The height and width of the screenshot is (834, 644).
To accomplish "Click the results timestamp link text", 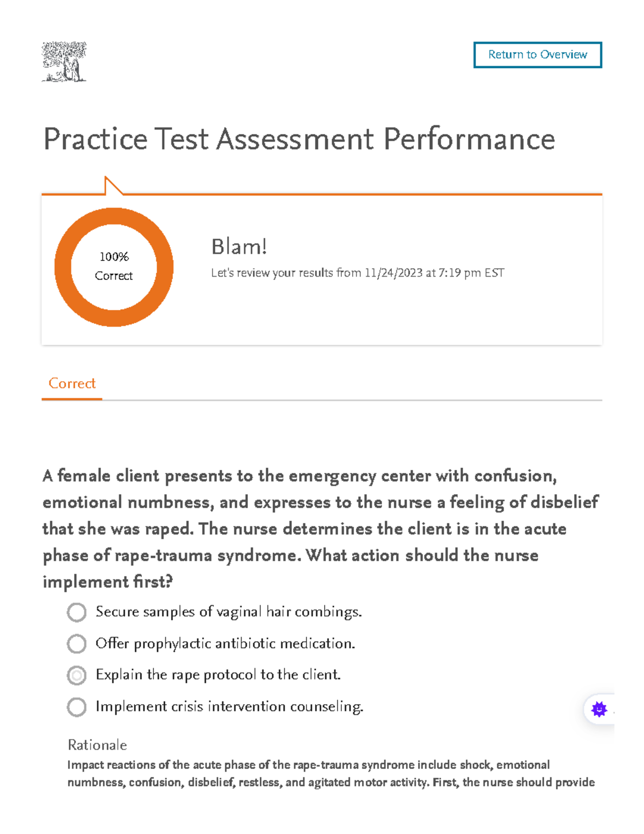I will pos(357,272).
